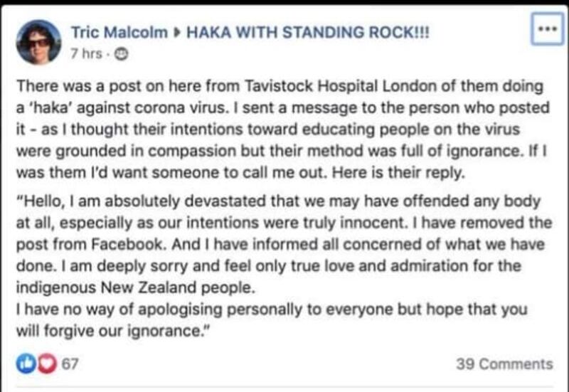Click the blue thumbs-up Like reaction icon
This screenshot has width=569, height=392.
(x=26, y=364)
